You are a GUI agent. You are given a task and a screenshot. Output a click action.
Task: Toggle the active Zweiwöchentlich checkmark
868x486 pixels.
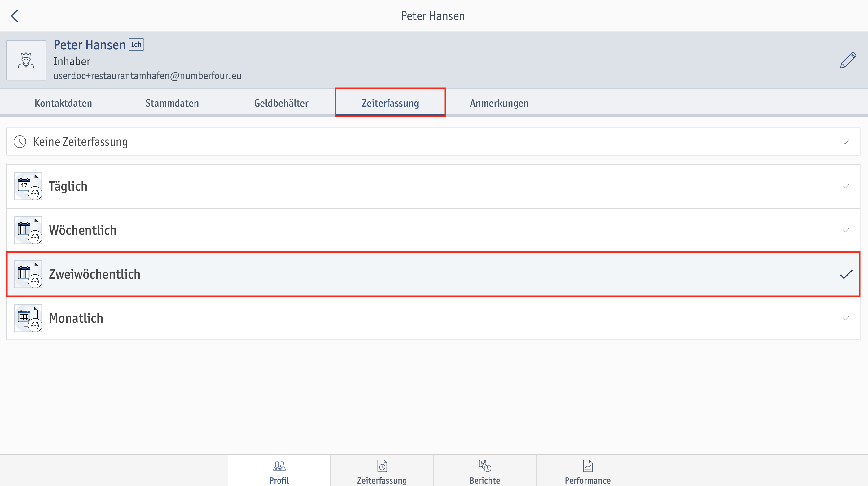click(x=846, y=274)
